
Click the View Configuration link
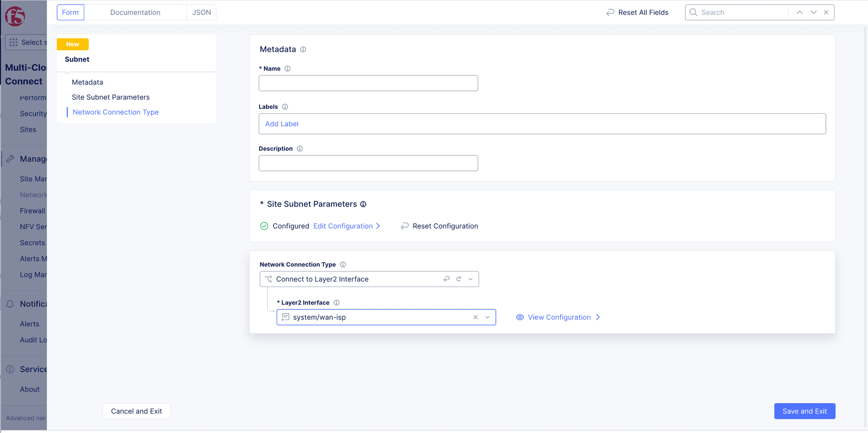(559, 317)
